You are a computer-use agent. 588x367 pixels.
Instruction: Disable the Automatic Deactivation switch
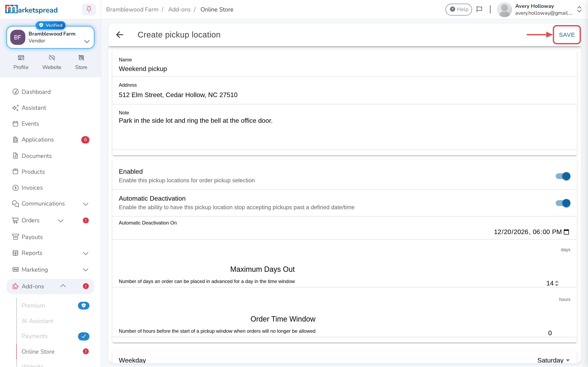(563, 203)
